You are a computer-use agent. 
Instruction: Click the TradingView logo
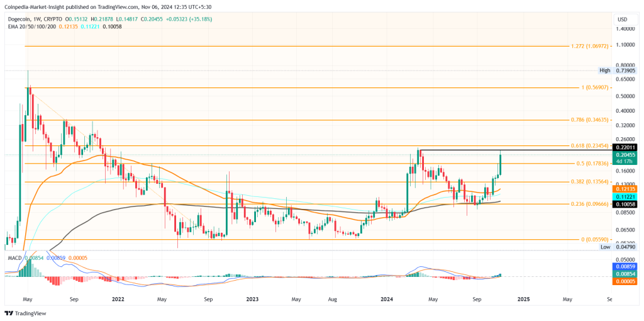[x=25, y=313]
